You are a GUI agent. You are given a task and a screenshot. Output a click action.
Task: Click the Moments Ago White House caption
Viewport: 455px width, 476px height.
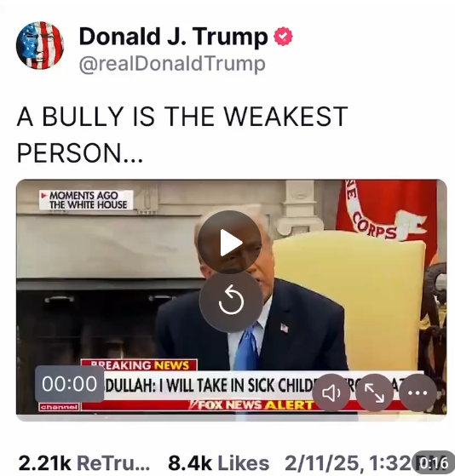tap(86, 200)
